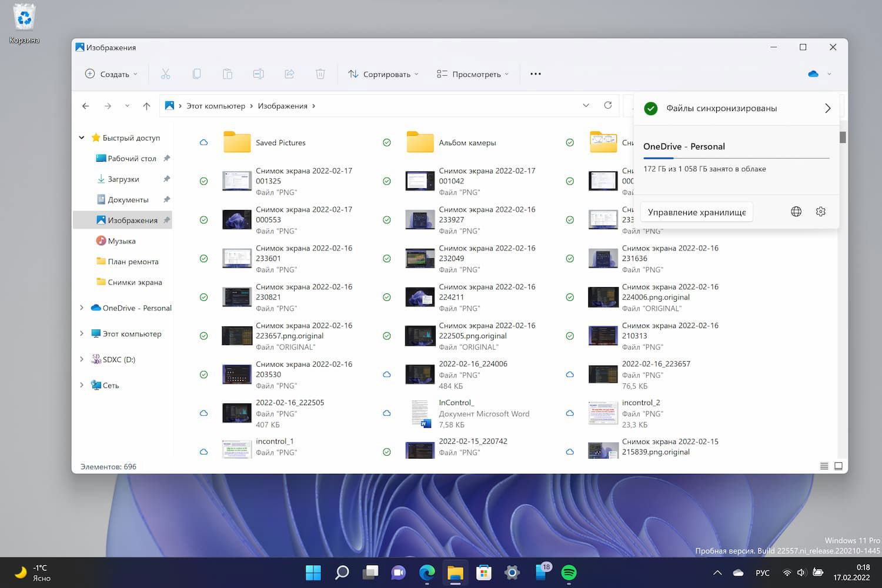
Task: Switch to details list view in status bar
Action: [x=824, y=466]
